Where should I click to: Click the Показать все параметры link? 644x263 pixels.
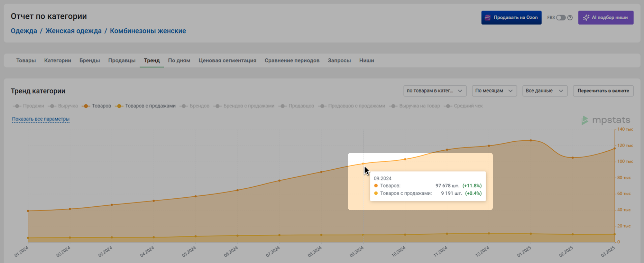tap(41, 119)
